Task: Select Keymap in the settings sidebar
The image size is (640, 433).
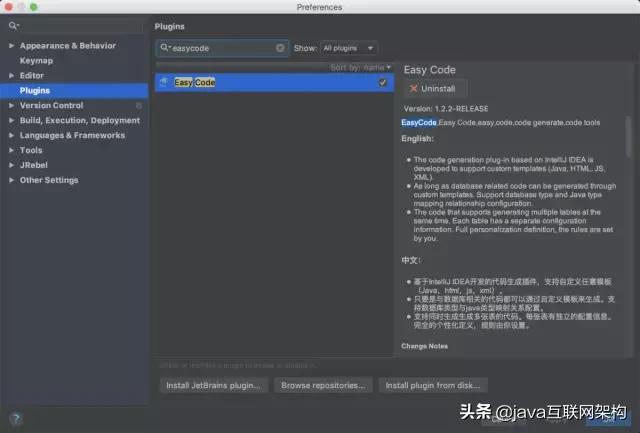Action: (x=36, y=61)
